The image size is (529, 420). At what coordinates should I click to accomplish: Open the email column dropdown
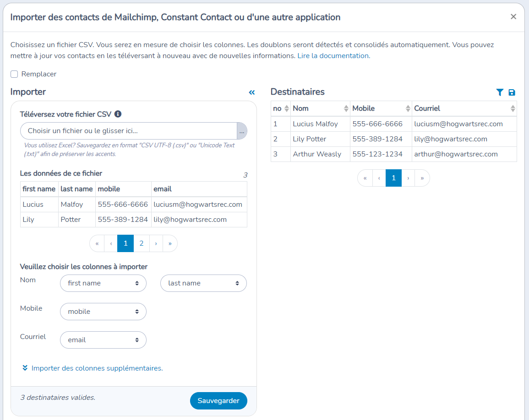(103, 340)
